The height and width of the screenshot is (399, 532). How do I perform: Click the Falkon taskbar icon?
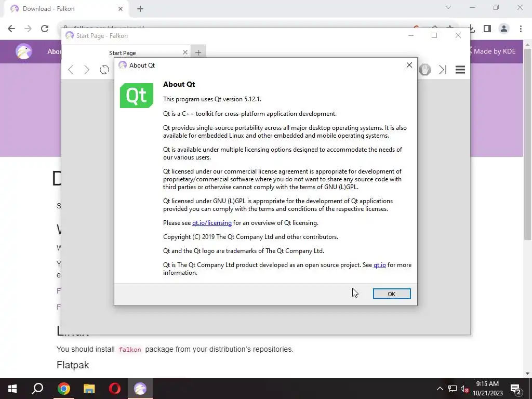tap(140, 389)
